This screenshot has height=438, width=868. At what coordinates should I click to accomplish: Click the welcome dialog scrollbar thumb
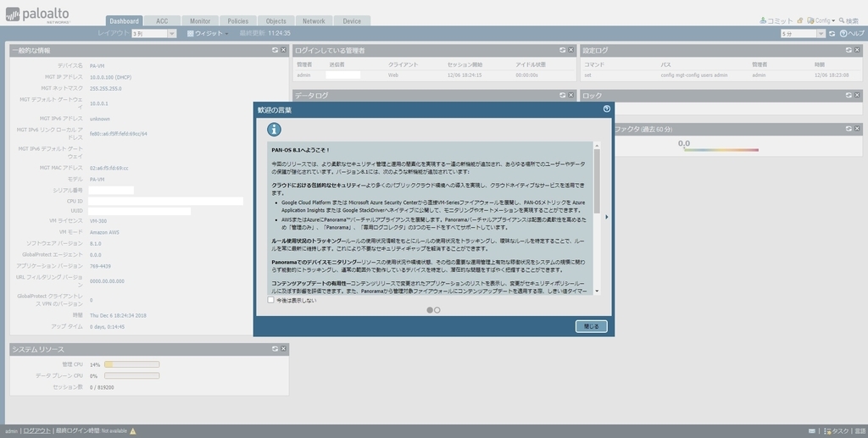click(x=597, y=180)
